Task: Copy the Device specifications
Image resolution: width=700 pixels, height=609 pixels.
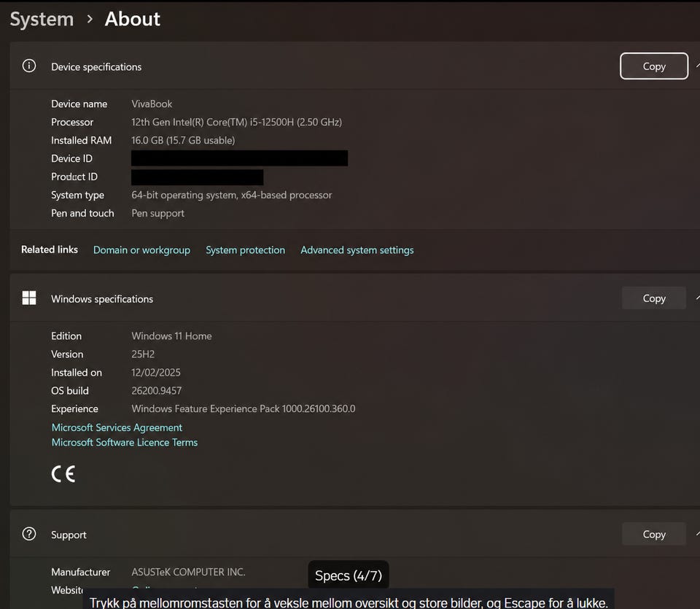Action: coord(654,66)
